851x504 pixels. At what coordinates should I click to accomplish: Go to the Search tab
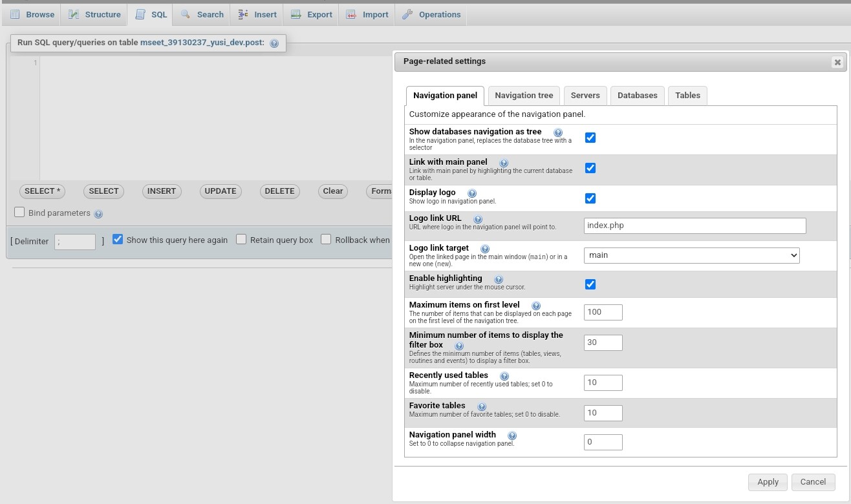pyautogui.click(x=202, y=14)
